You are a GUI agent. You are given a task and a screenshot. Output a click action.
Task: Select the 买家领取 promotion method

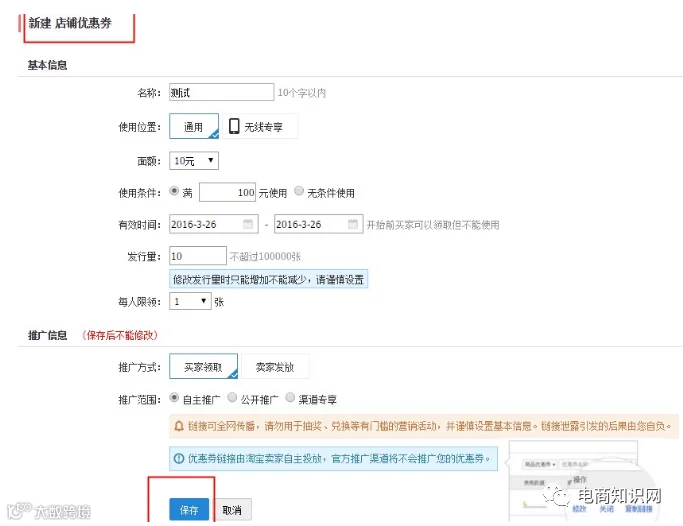(x=203, y=366)
